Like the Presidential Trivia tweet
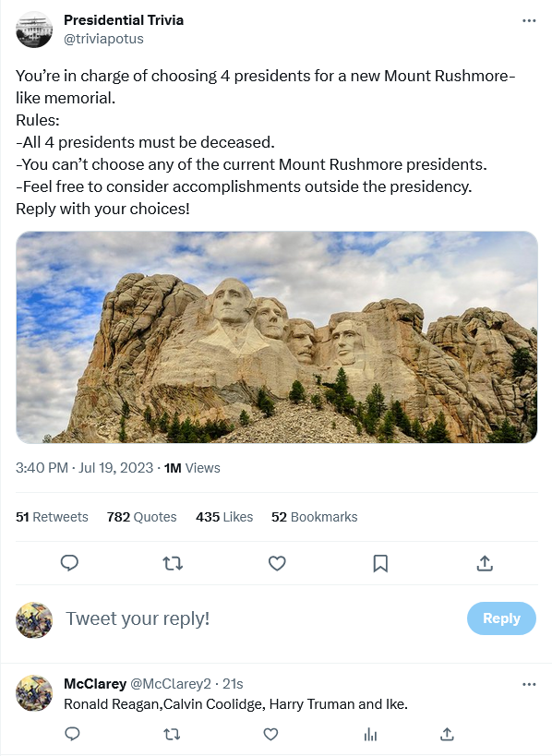 277,563
